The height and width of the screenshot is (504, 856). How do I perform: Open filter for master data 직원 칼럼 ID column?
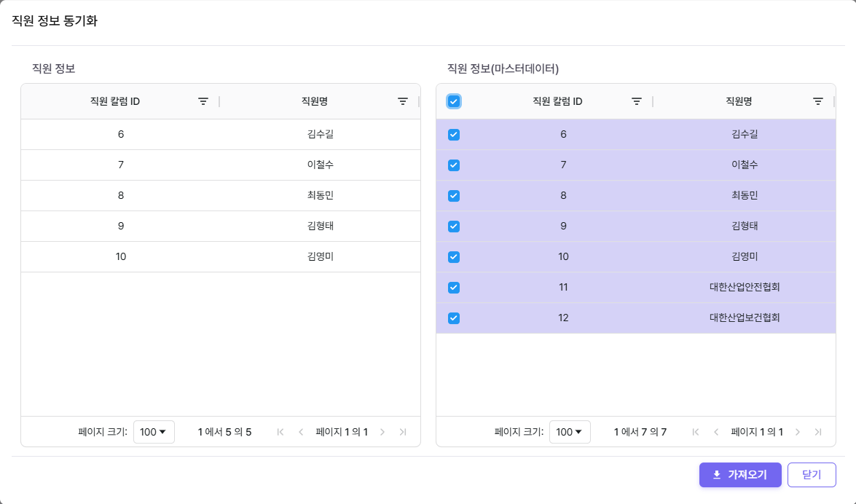pos(637,102)
